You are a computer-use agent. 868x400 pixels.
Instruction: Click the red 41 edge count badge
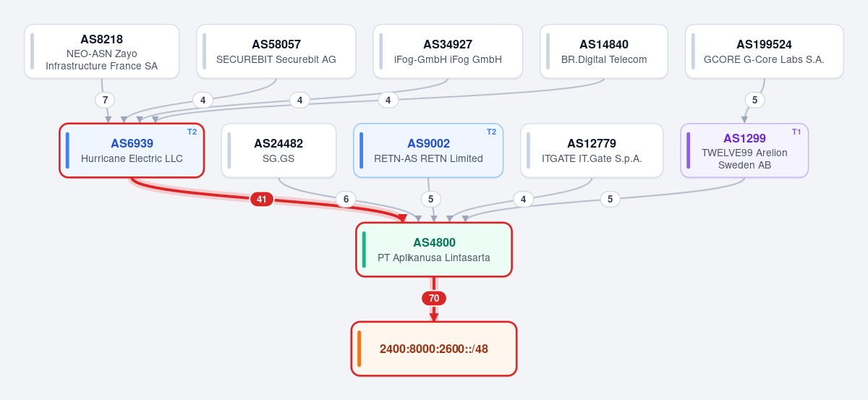tap(262, 199)
